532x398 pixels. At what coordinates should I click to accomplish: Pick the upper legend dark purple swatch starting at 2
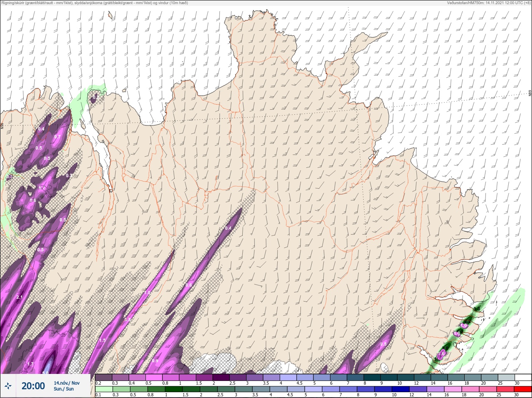coord(222,377)
